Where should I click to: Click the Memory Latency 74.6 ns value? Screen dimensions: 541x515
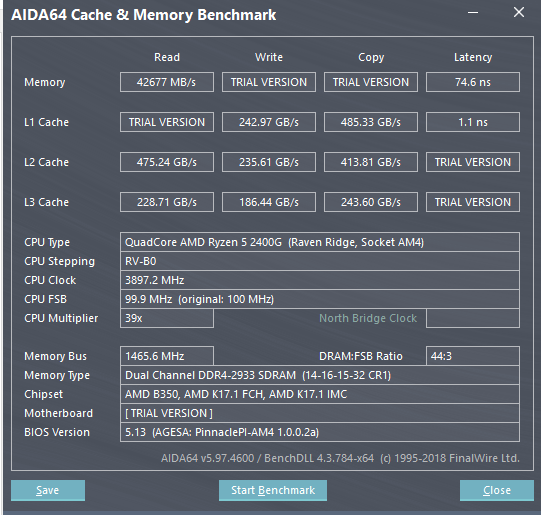(473, 82)
